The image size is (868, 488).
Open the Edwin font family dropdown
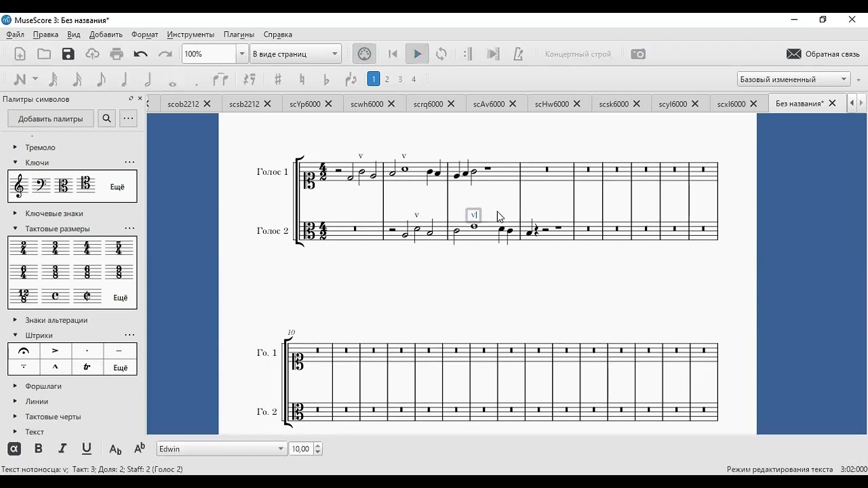click(x=221, y=449)
